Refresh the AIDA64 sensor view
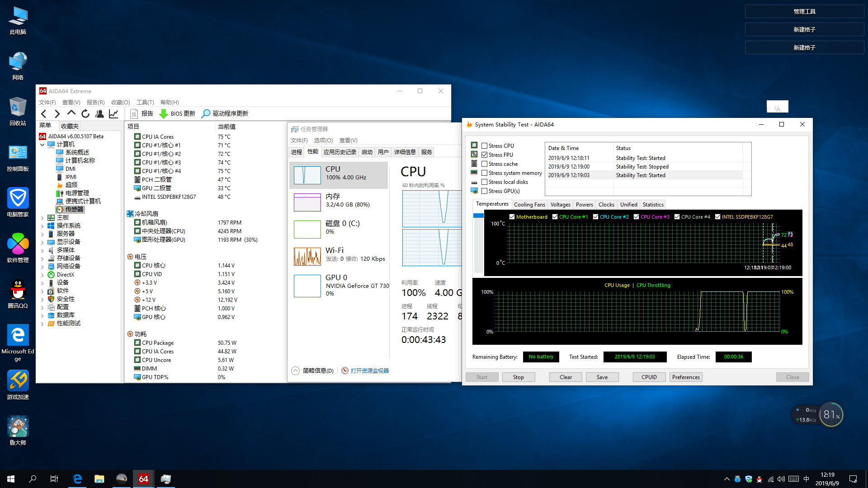The width and height of the screenshot is (868, 488). point(85,113)
